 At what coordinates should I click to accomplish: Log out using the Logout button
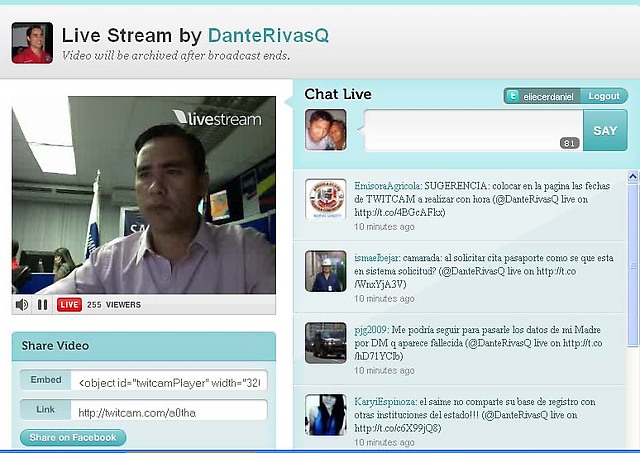[x=604, y=96]
